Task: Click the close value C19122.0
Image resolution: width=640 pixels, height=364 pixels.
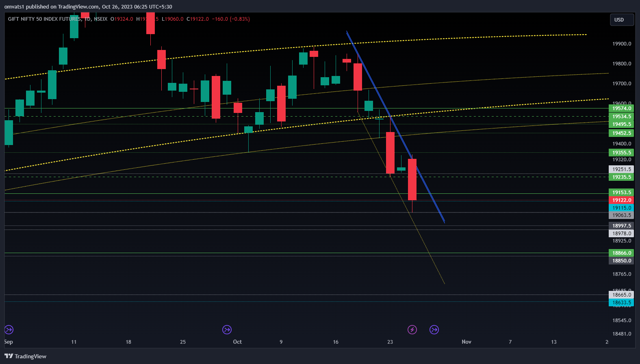Action: coord(198,19)
